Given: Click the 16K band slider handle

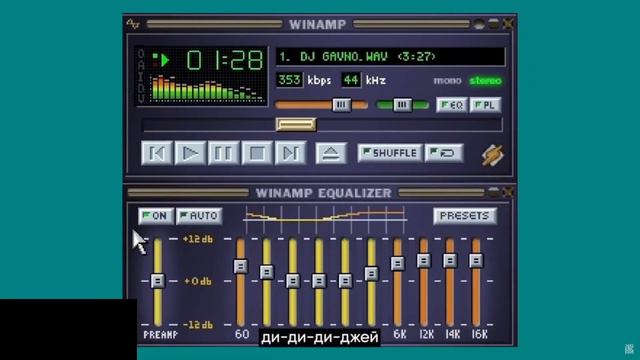Looking at the screenshot, I should tap(476, 260).
